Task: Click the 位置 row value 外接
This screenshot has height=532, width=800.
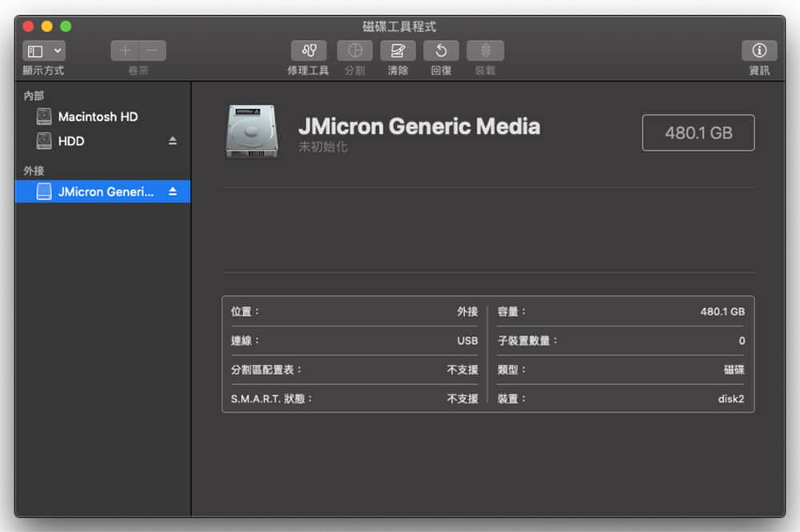Action: 467,312
